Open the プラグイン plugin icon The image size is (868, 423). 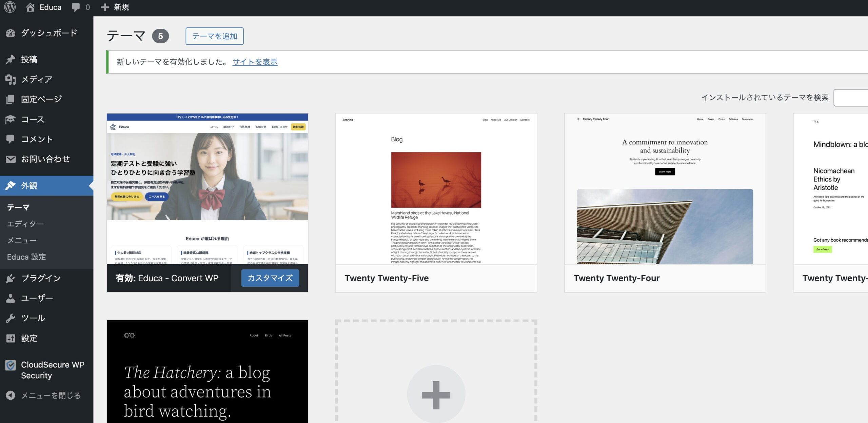[11, 278]
